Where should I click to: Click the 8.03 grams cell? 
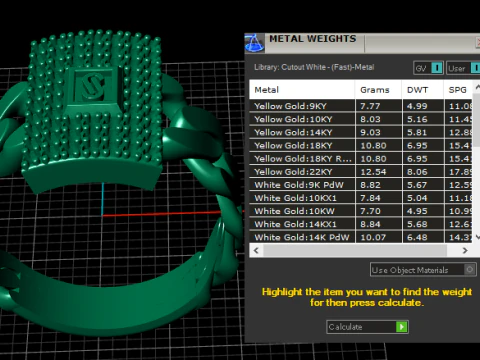click(378, 119)
